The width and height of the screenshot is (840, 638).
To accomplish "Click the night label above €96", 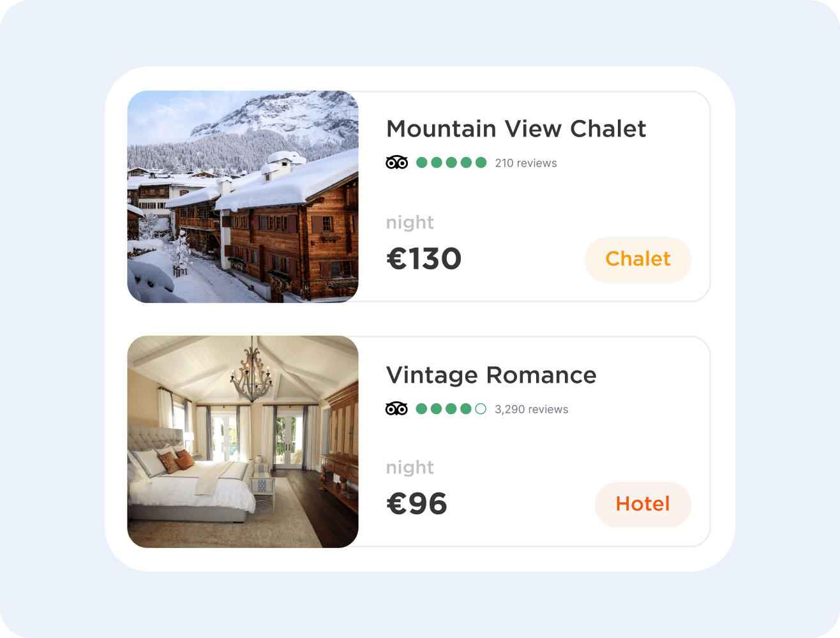I will (410, 468).
